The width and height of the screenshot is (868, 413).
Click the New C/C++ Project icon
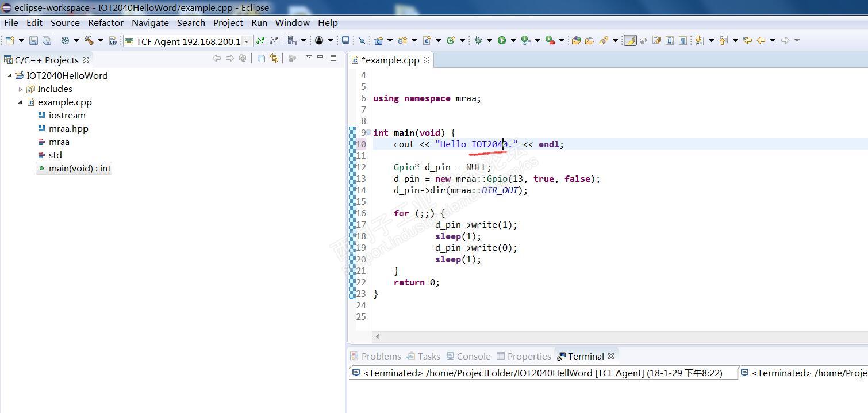(378, 40)
